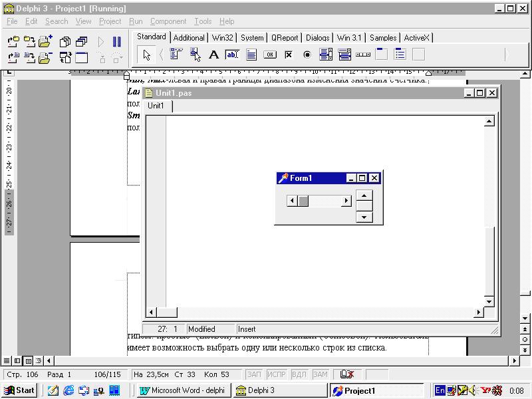Switch Word to Outline view button
Image resolution: width=532 pixels, height=399 pixels.
coord(39,360)
